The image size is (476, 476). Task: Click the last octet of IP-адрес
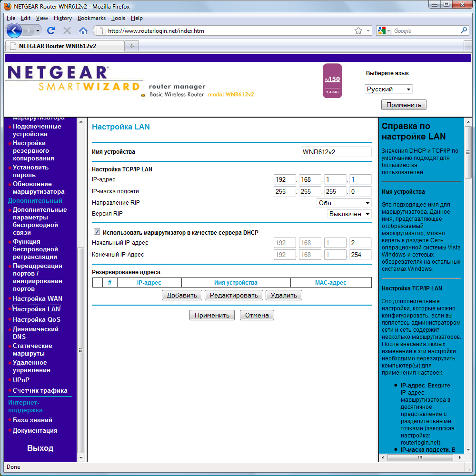(360, 179)
